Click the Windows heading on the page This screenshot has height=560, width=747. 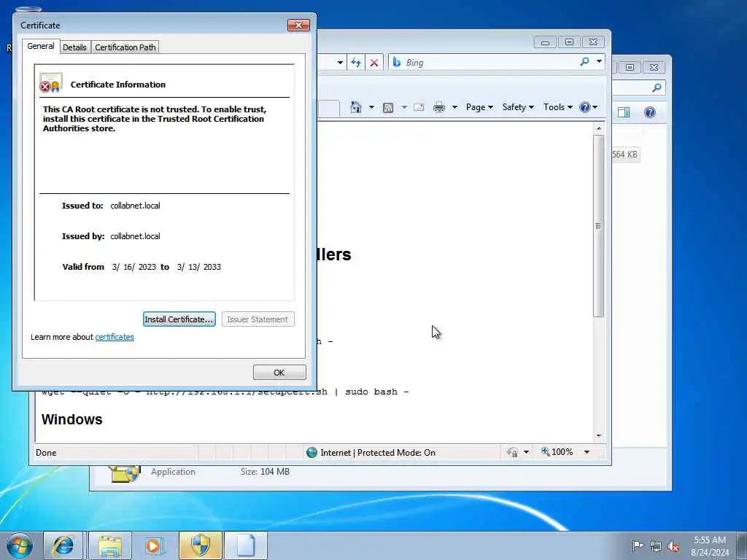tap(72, 419)
